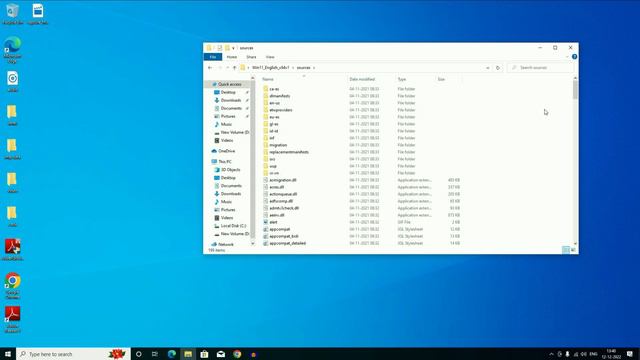Click the volume icon in the system tray

tap(584, 354)
